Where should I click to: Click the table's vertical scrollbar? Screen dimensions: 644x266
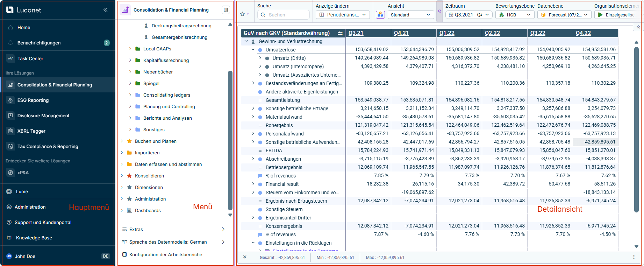tap(637, 129)
